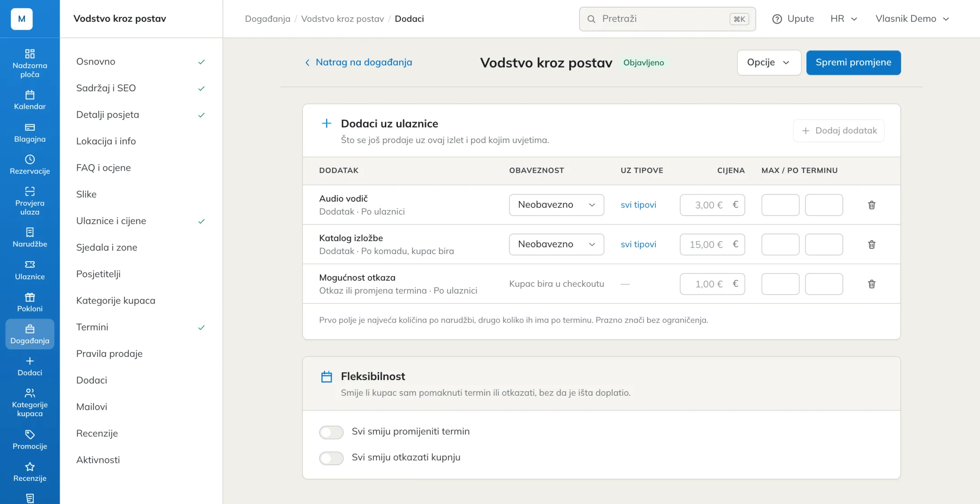
Task: Open Katalog izložbe Neobavezno dropdown
Action: click(x=556, y=244)
